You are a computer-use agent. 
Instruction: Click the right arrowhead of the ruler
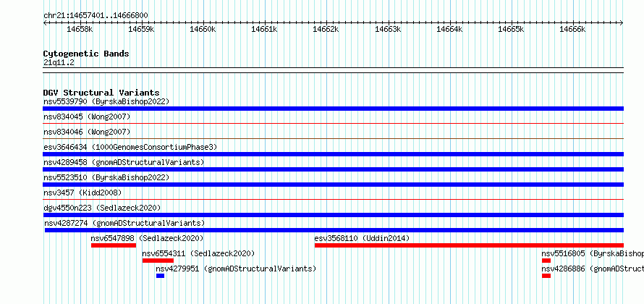click(622, 23)
